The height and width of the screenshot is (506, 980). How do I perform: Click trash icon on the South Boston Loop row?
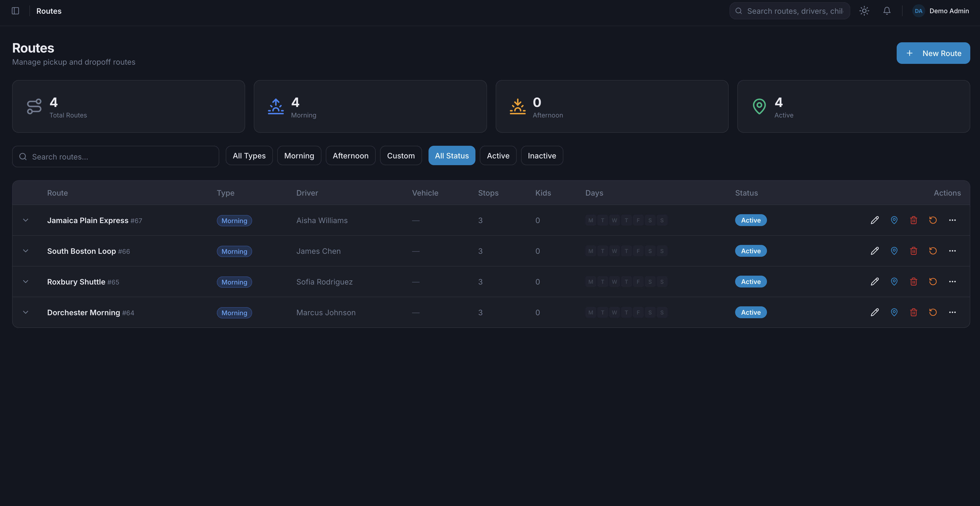913,251
